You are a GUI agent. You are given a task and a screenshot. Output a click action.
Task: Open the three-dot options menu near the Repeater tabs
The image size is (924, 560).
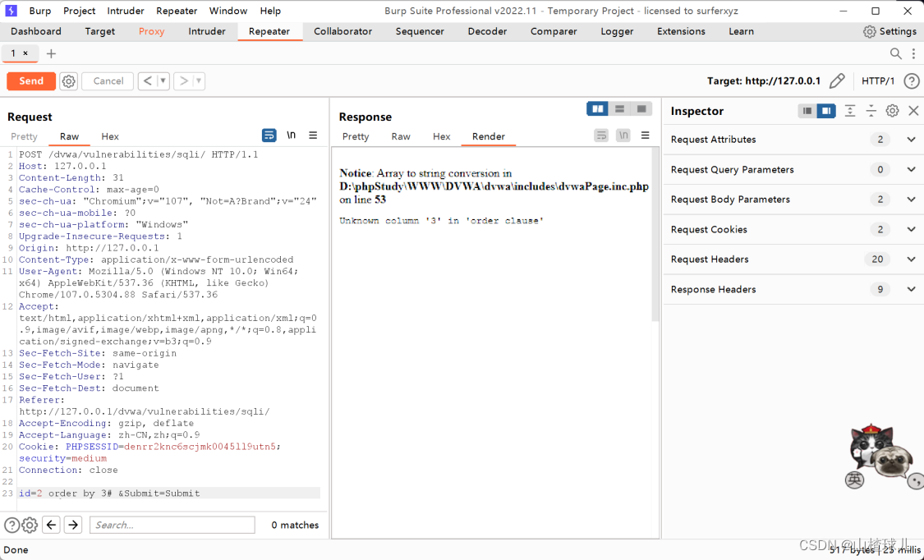coord(914,53)
